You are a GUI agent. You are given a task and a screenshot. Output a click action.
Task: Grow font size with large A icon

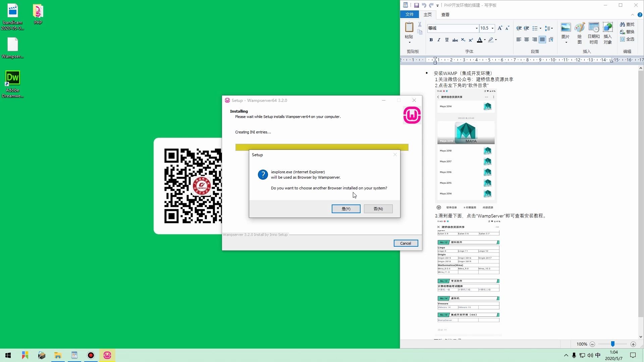(500, 28)
